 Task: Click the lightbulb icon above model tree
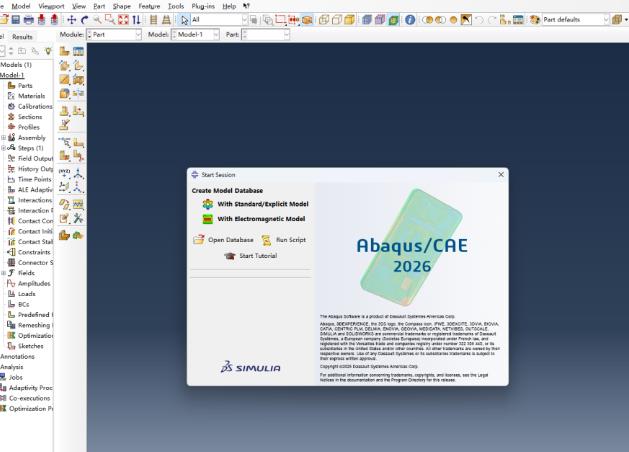48,51
